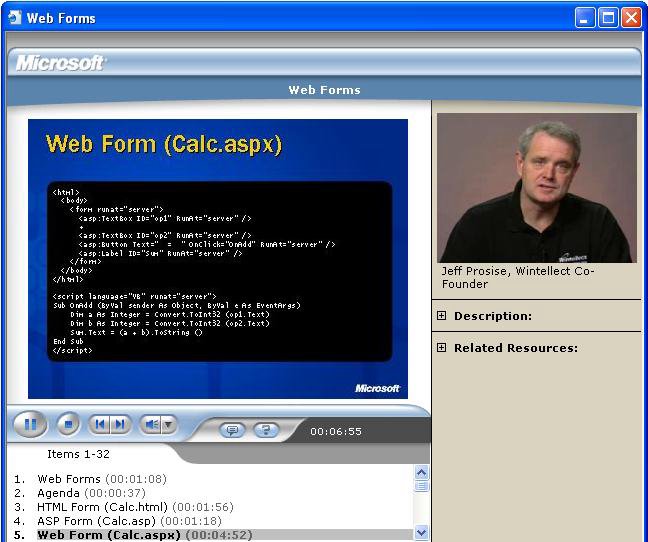648x542 pixels.
Task: Click the playlist scrollbar thumb
Action: (422, 486)
